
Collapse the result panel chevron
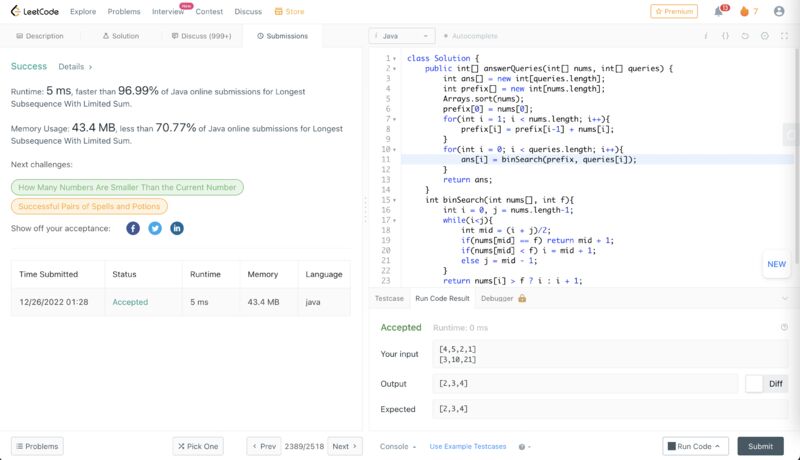click(x=785, y=298)
